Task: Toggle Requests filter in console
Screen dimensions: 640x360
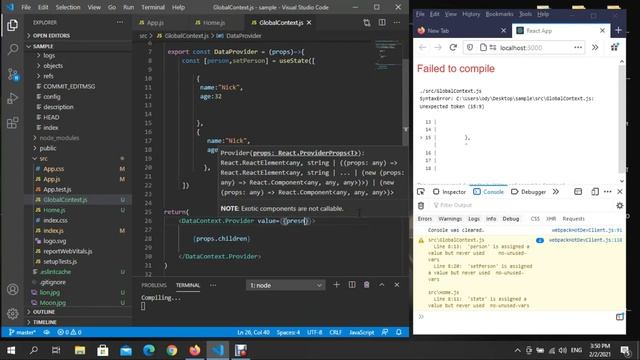Action: click(x=573, y=219)
